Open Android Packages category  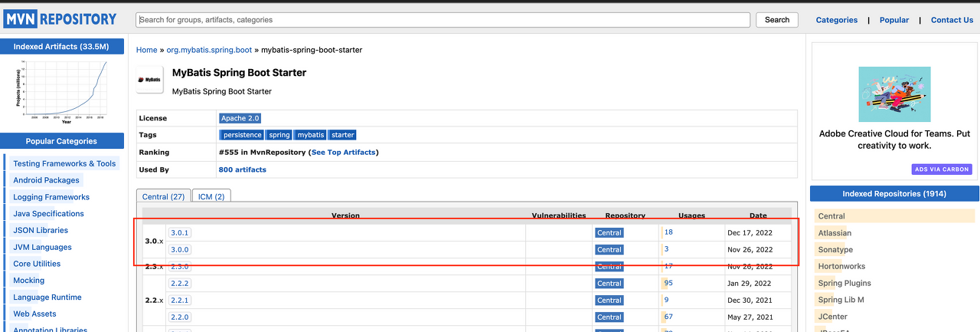point(46,180)
